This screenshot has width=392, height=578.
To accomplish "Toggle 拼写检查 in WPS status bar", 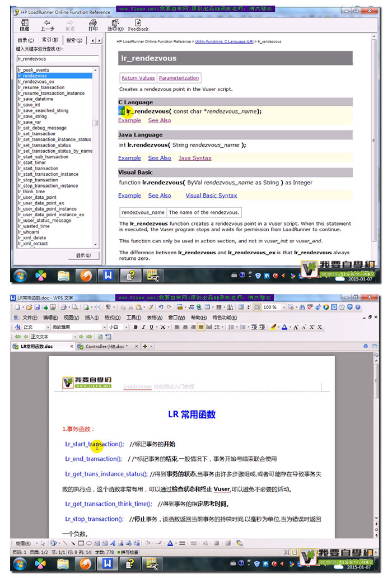I will coord(128,552).
